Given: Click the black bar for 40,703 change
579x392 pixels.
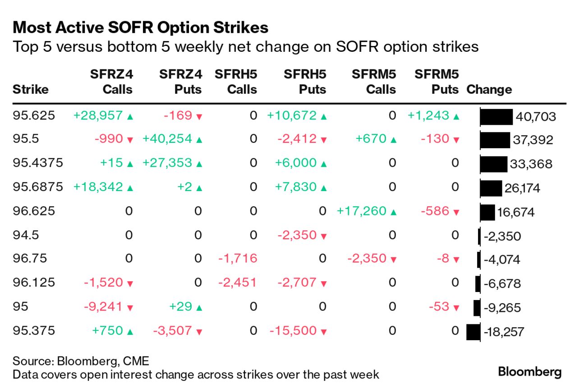Looking at the screenshot, I should click(x=496, y=117).
